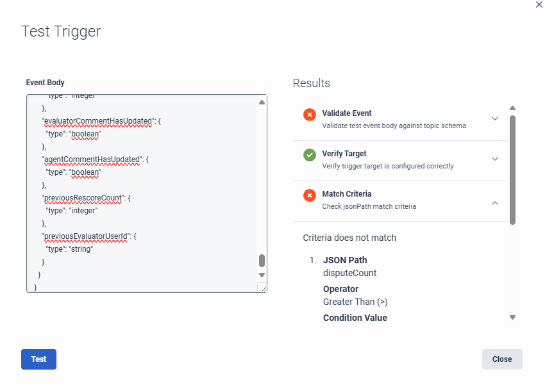545x392 pixels.
Task: Click the Event Body scrollbar thumb
Action: coord(262,261)
